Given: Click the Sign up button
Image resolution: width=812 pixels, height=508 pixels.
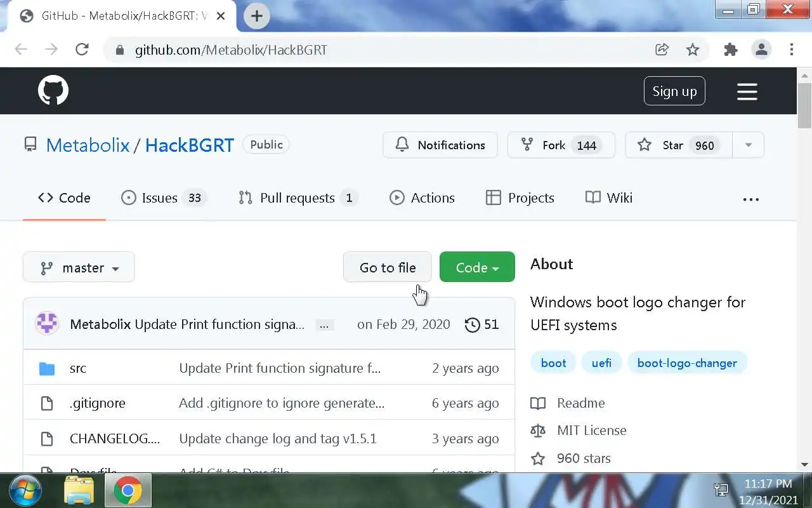Looking at the screenshot, I should (674, 91).
